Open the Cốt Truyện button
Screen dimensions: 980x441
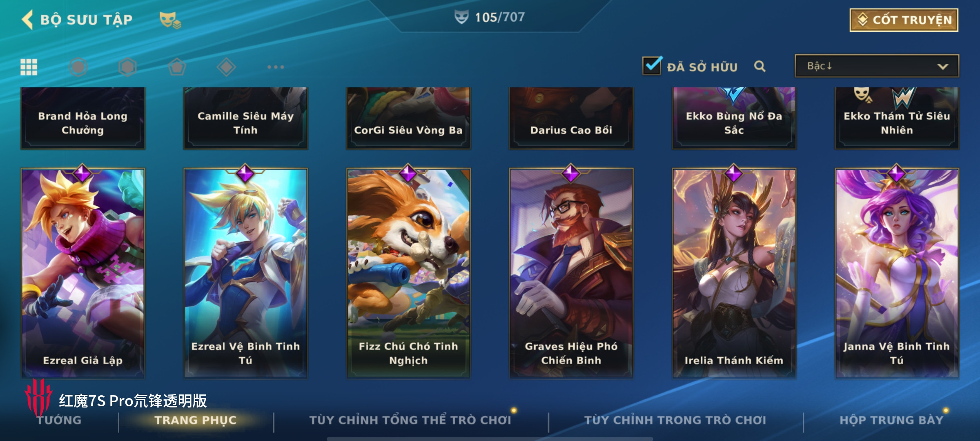[904, 20]
